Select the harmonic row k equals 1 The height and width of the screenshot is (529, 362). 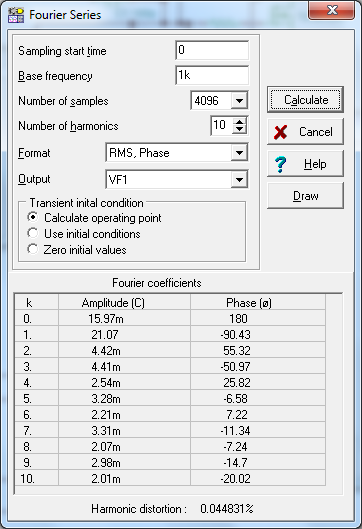(170, 334)
